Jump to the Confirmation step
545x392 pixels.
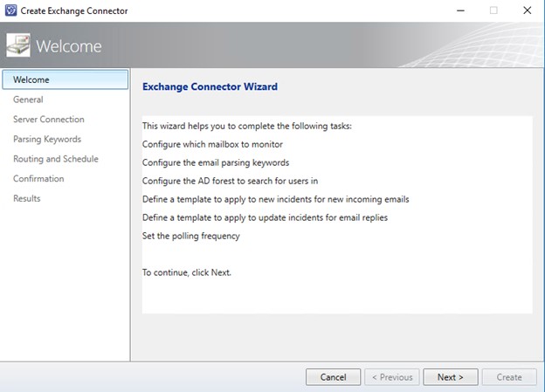[x=38, y=179]
